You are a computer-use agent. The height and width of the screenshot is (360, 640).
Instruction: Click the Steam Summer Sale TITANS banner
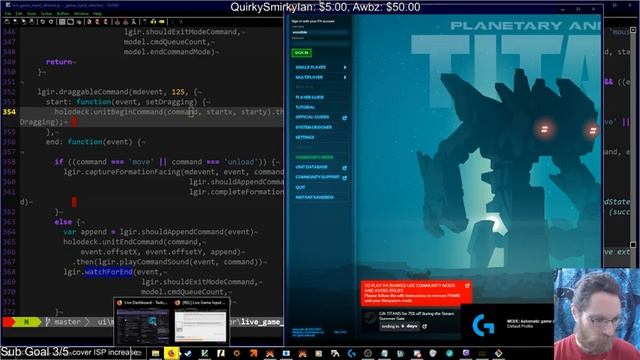click(411, 320)
